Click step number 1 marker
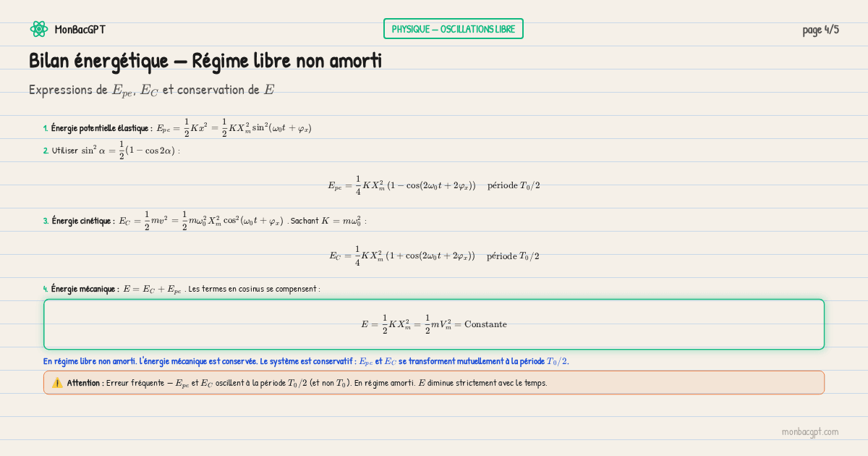The height and width of the screenshot is (456, 868). click(x=46, y=128)
